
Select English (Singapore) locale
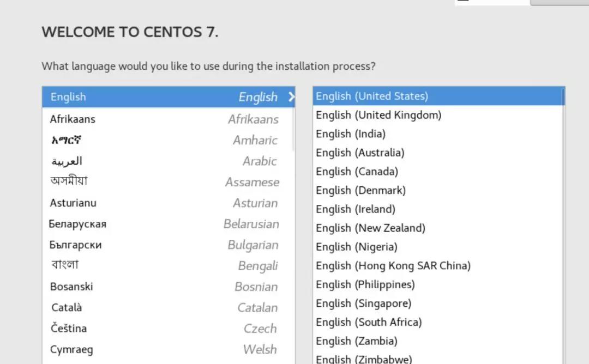(x=363, y=304)
